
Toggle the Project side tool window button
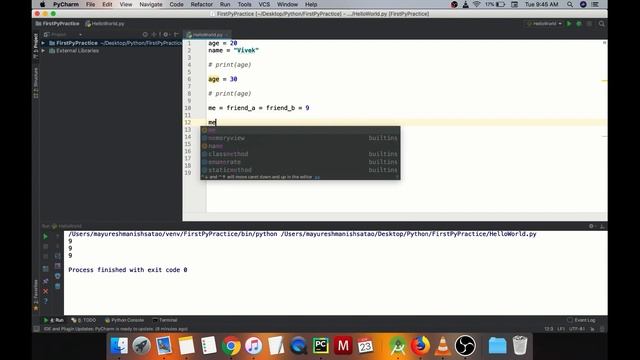point(36,45)
